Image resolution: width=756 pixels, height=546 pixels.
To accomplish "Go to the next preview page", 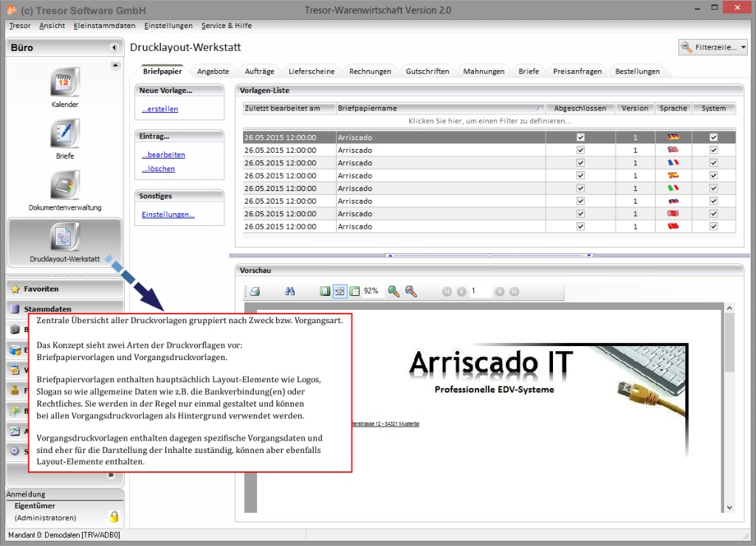I will (x=500, y=291).
